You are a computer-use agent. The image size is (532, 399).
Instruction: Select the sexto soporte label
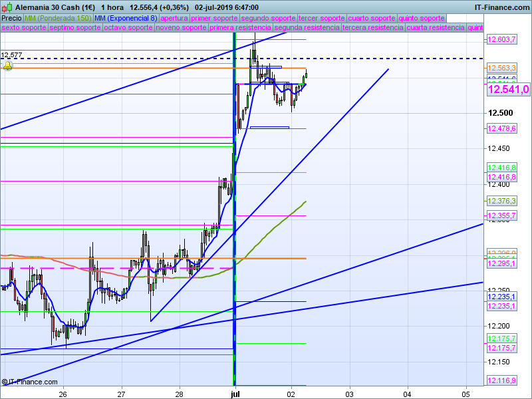coord(24,27)
